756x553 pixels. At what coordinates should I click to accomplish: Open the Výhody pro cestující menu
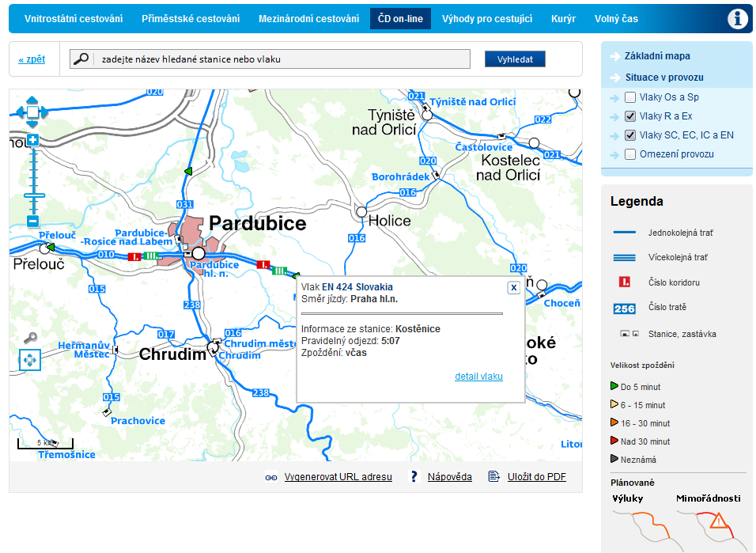click(486, 18)
